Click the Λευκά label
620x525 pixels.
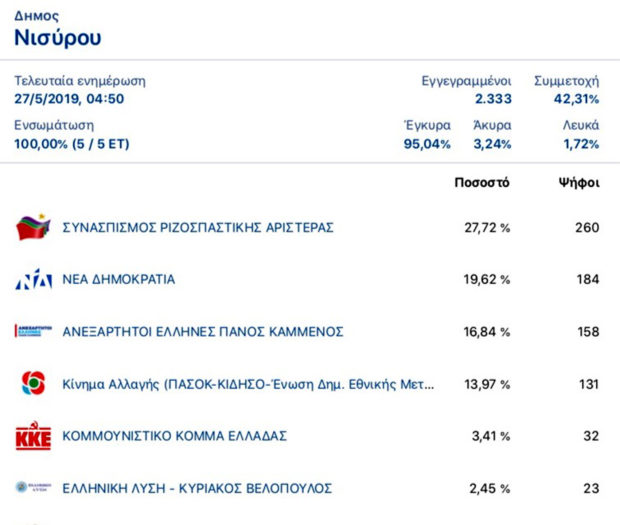(x=581, y=125)
